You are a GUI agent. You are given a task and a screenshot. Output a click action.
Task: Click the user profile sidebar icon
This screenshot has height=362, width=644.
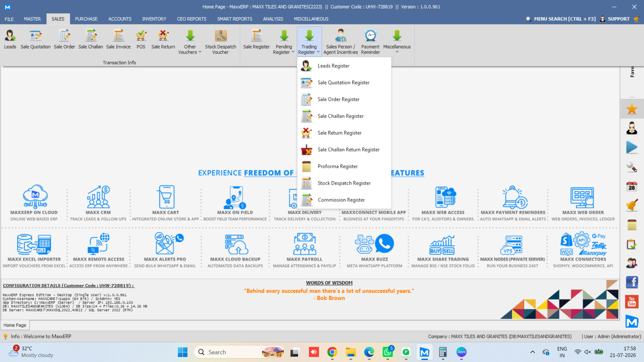pyautogui.click(x=632, y=128)
